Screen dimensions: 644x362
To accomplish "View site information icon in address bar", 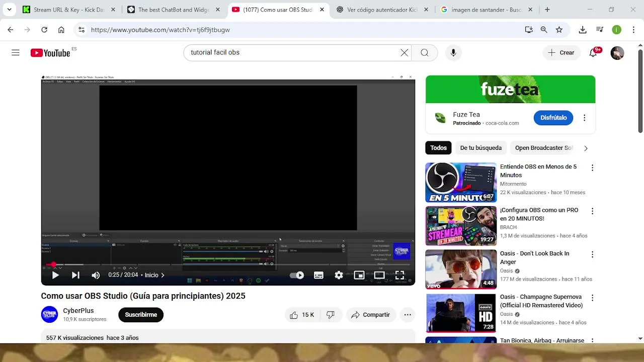I will 81,30.
